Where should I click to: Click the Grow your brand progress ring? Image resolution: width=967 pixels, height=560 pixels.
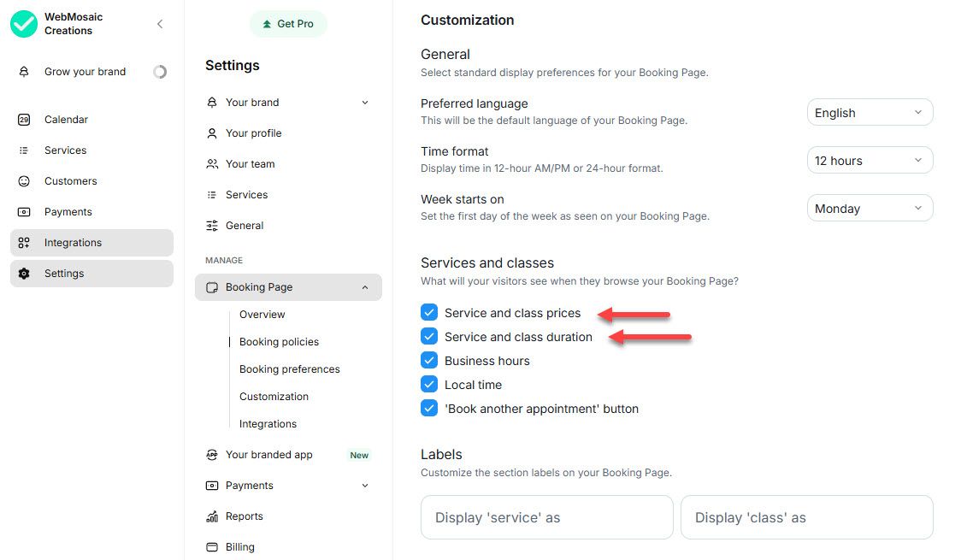pyautogui.click(x=160, y=72)
